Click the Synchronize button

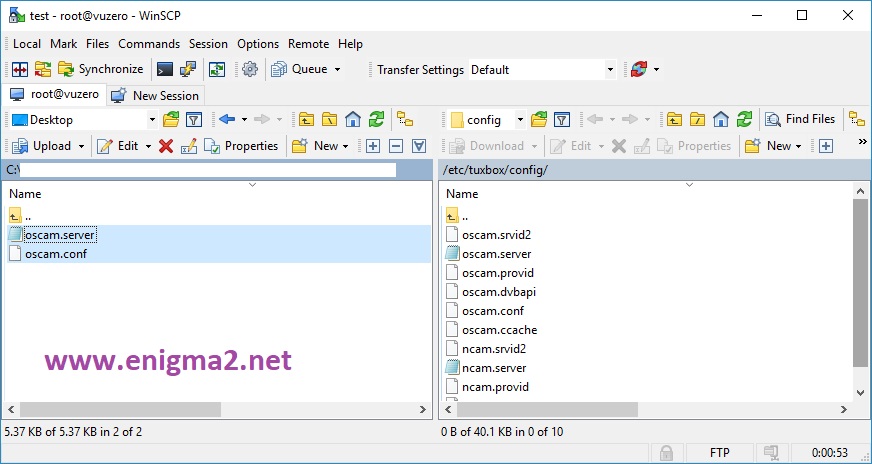coord(101,70)
